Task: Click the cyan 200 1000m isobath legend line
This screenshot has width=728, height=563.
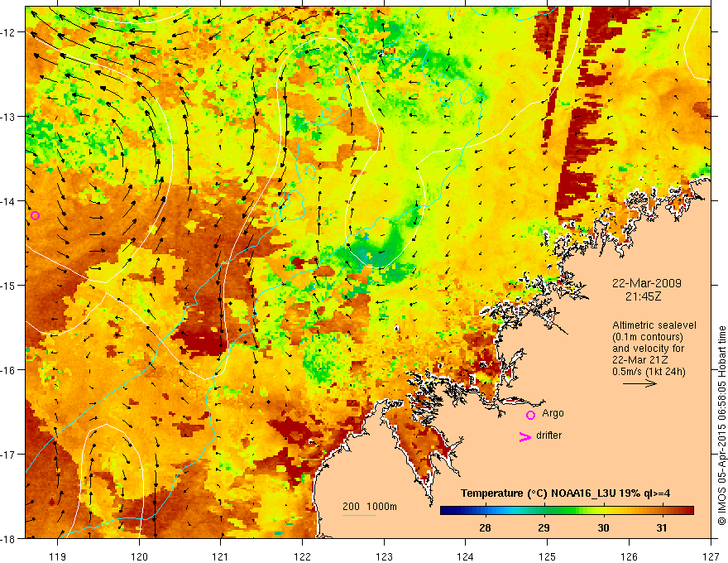Action: pos(359,515)
